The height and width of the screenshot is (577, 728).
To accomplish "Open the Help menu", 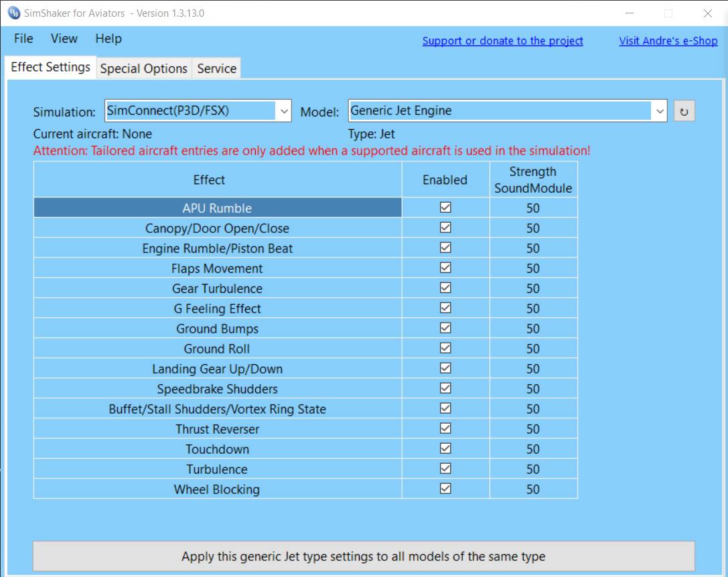I will click(108, 39).
